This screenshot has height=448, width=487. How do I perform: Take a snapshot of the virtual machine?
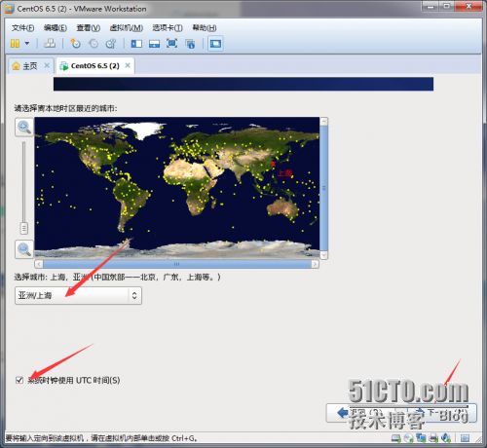pos(75,43)
